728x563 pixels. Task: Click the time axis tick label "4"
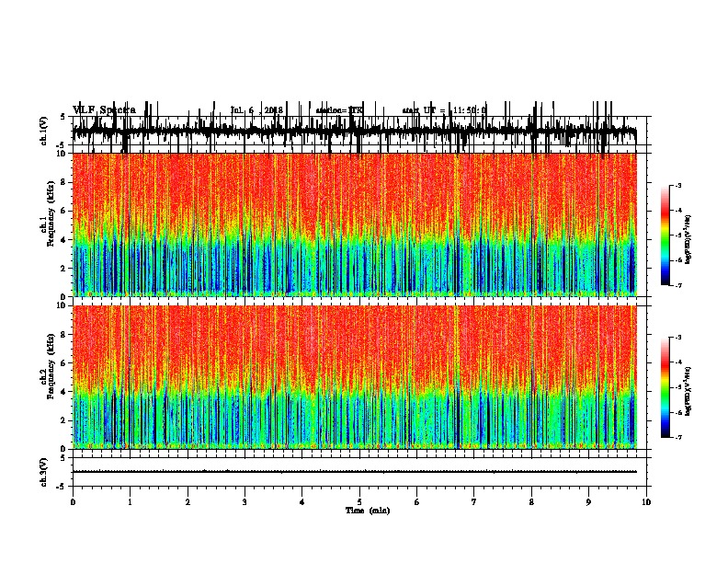[x=302, y=501]
